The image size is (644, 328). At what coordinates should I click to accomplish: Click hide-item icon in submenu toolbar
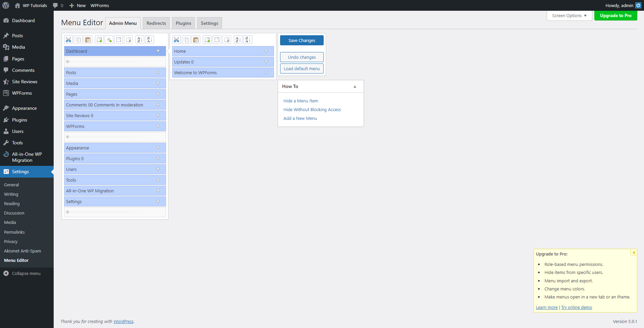(217, 40)
